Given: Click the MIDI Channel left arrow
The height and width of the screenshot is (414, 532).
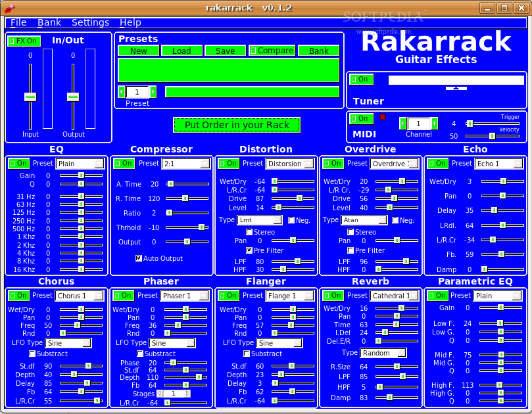Looking at the screenshot, I should (x=402, y=124).
